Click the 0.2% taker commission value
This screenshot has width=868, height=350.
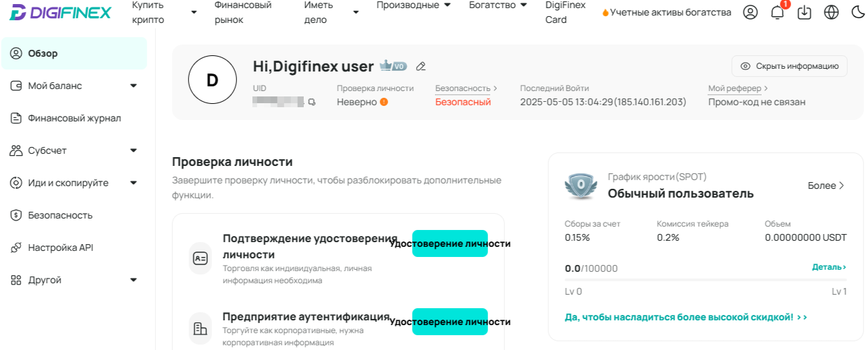click(668, 237)
